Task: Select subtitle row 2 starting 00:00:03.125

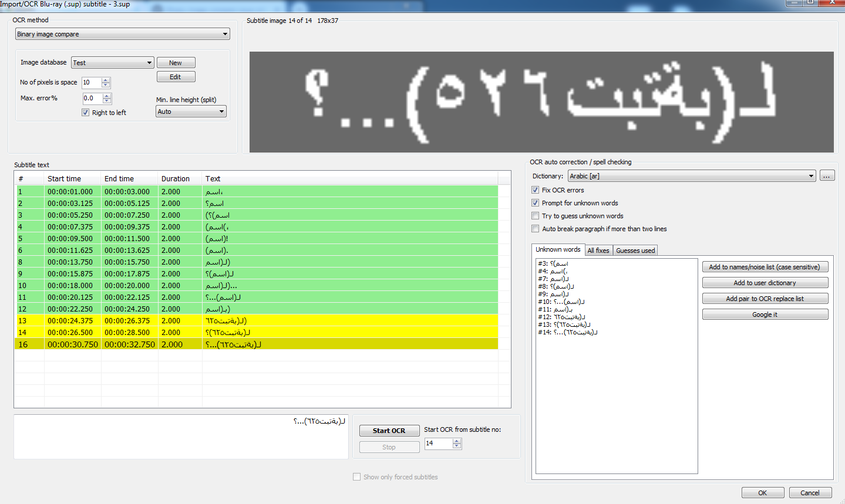Action: click(256, 203)
